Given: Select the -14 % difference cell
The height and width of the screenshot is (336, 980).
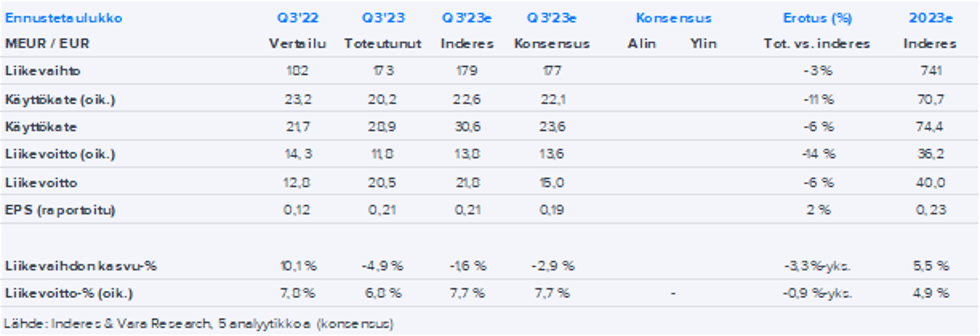Looking at the screenshot, I should click(x=818, y=154).
